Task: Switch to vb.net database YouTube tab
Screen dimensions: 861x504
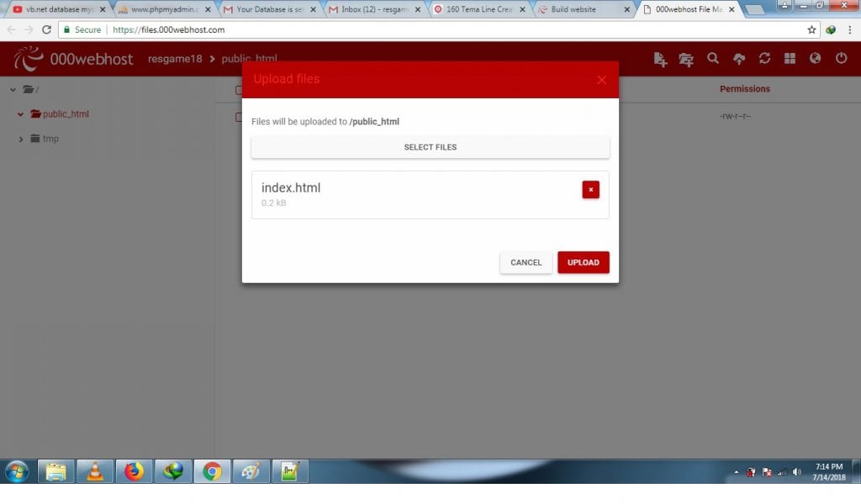Action: click(x=60, y=9)
